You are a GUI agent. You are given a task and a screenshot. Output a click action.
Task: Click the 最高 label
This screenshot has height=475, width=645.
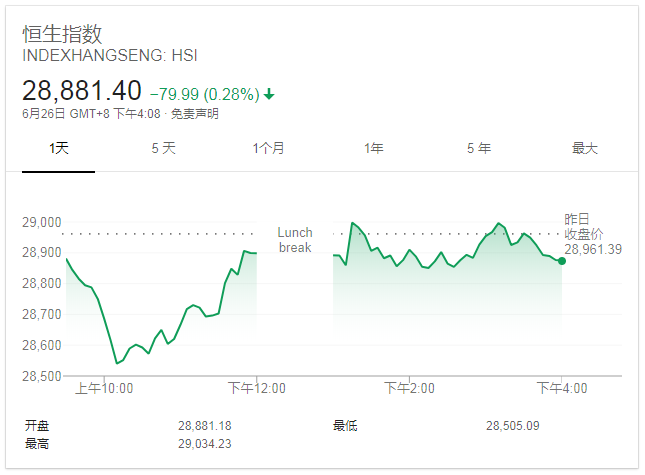point(37,444)
